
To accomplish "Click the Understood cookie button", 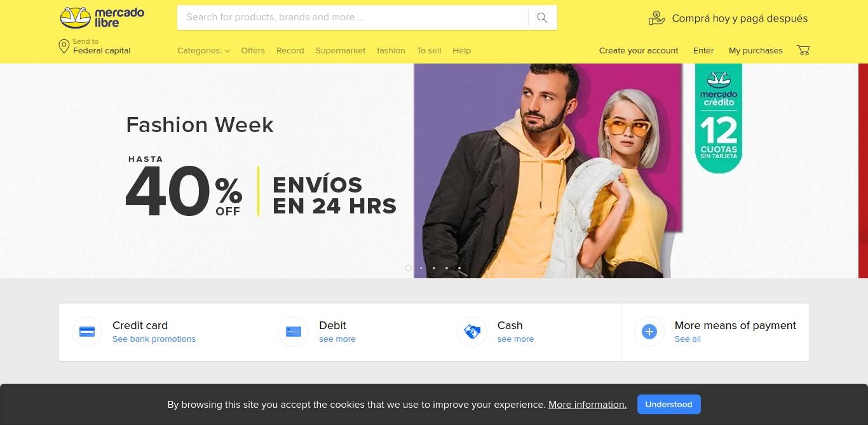I will pos(669,404).
